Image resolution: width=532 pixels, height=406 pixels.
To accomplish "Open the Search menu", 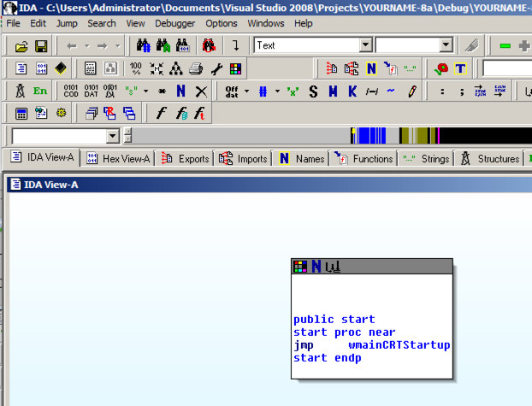I will (102, 23).
